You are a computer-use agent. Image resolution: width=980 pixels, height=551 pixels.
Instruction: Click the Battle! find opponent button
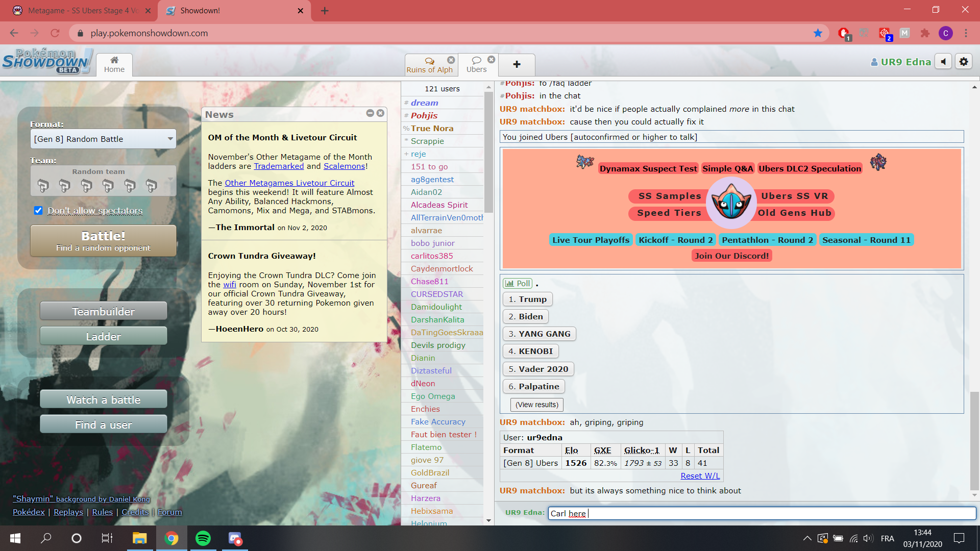tap(103, 241)
